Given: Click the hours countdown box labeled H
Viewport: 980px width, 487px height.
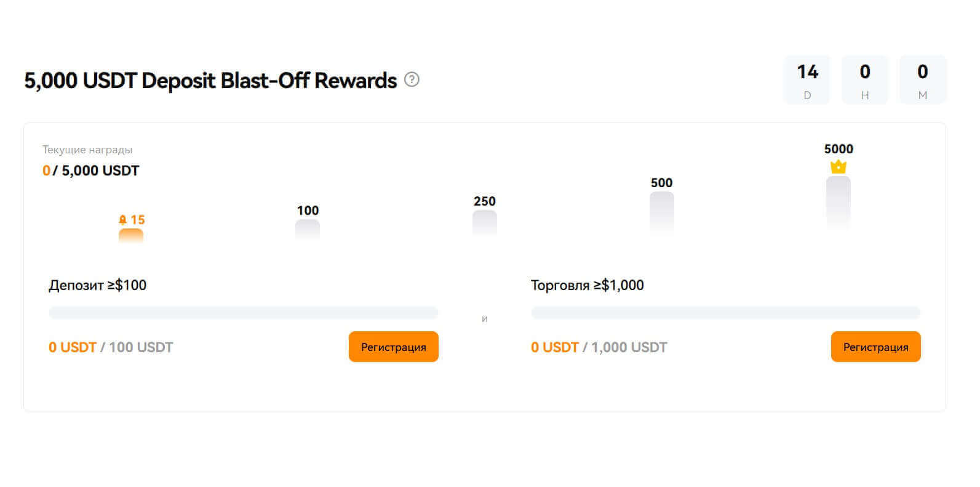Looking at the screenshot, I should [x=864, y=80].
